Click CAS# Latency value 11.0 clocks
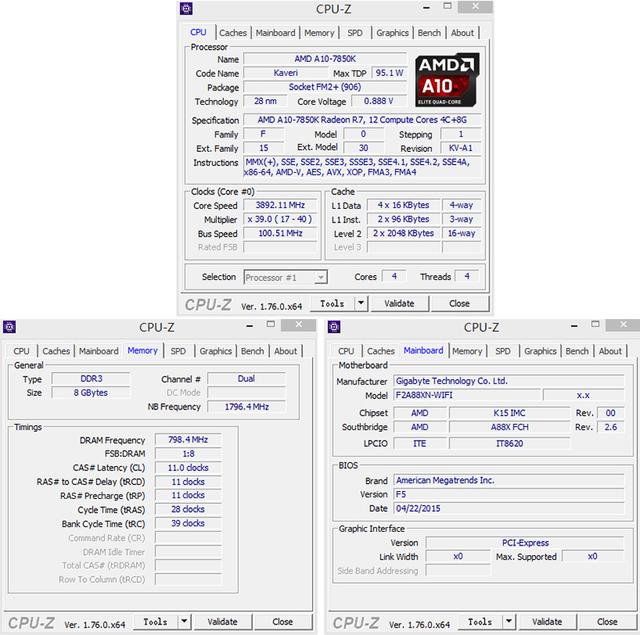Screen dimensions: 640x635 [188, 468]
